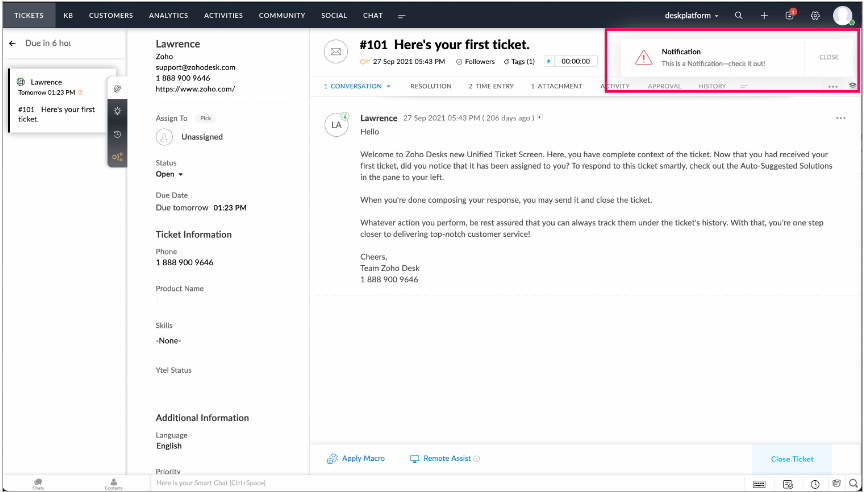This screenshot has width=864, height=492.
Task: Open the Activity tab of the ticket
Action: pos(614,86)
